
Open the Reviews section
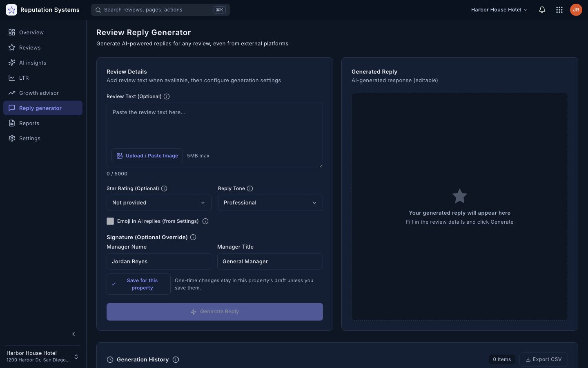pos(43,47)
